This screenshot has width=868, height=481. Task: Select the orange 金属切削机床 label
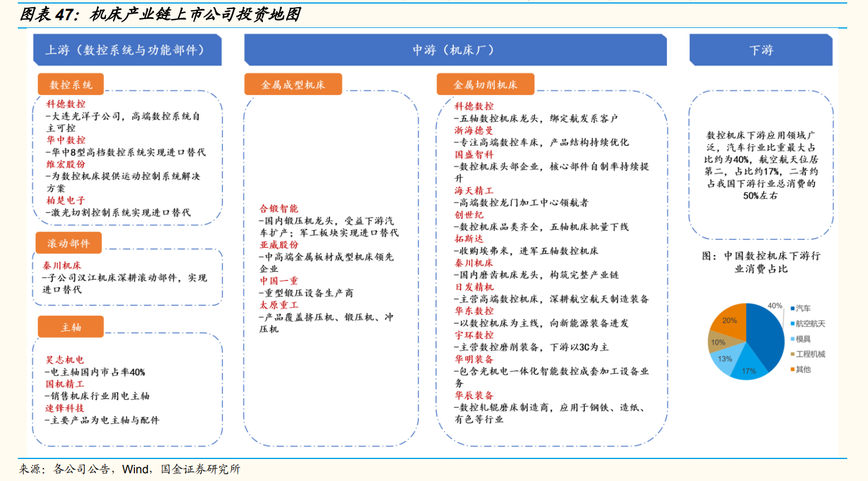click(485, 84)
